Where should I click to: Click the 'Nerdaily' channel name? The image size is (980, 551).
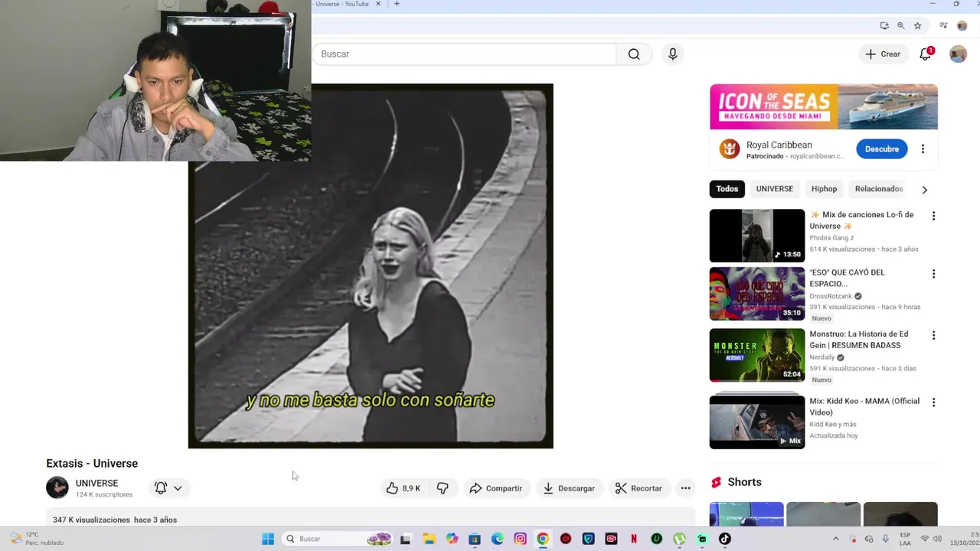pos(822,357)
